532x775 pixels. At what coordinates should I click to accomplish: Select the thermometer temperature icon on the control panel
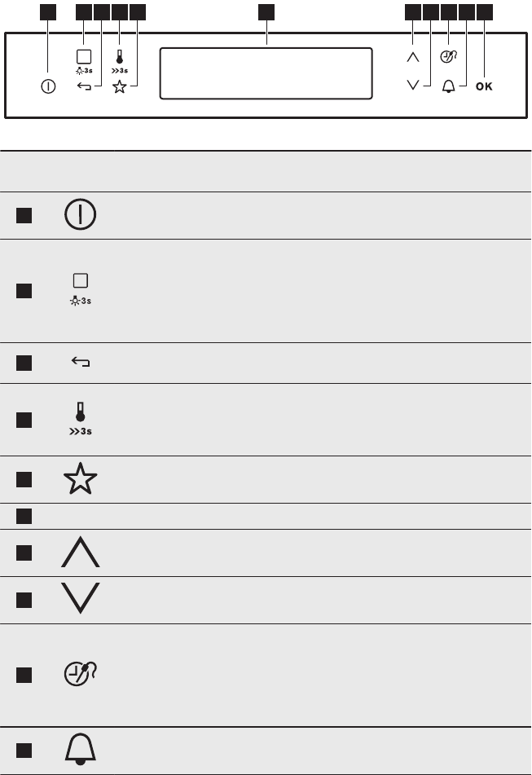[x=119, y=58]
